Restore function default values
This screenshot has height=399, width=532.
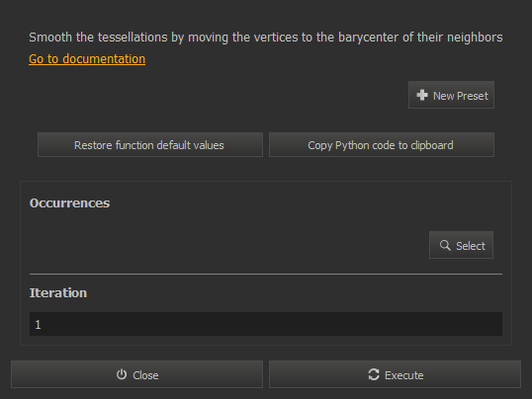pos(150,145)
